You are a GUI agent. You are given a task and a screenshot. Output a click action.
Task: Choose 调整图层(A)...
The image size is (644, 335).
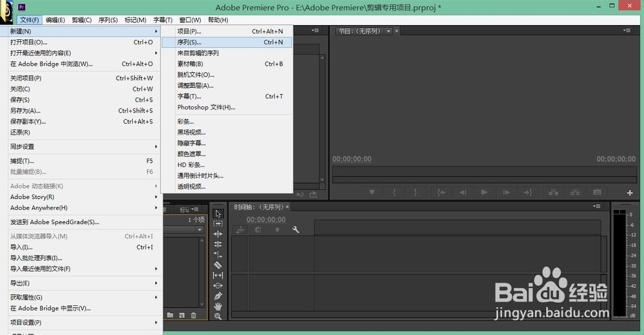click(x=227, y=86)
